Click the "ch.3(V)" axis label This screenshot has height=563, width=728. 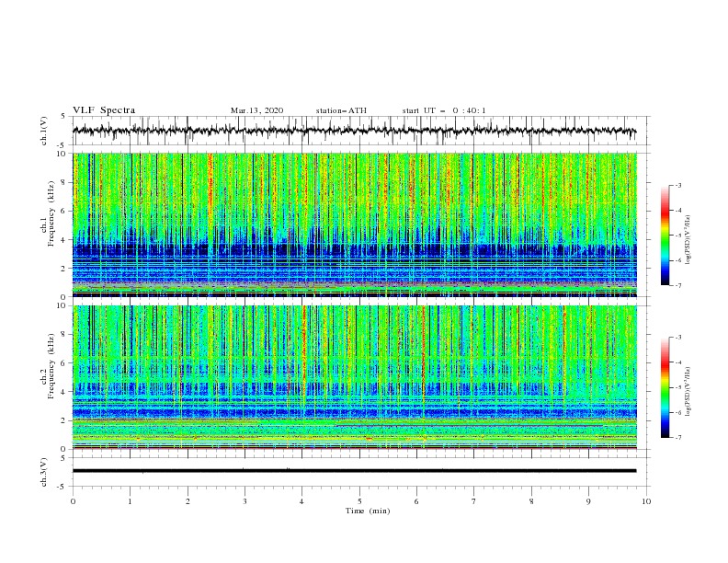[44, 472]
